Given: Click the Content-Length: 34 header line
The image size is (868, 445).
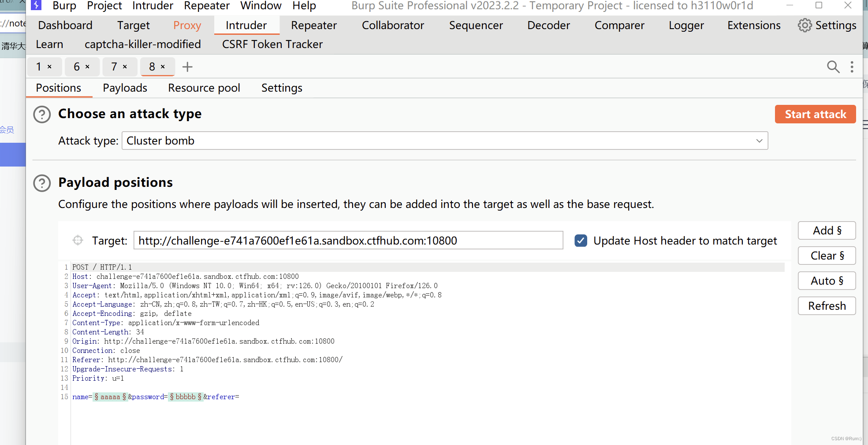Looking at the screenshot, I should tap(108, 332).
